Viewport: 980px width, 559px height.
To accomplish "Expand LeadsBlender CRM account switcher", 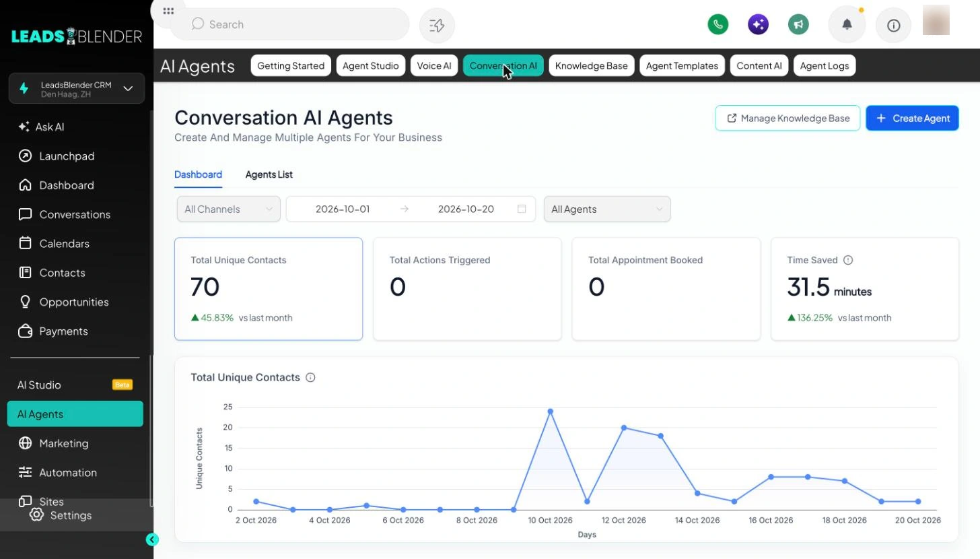I will point(77,89).
